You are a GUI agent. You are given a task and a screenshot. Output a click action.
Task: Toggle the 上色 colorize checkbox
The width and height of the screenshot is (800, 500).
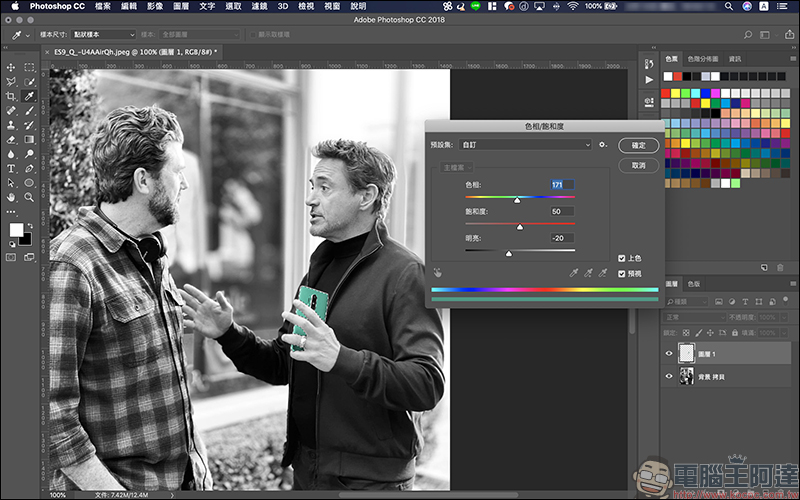point(621,258)
